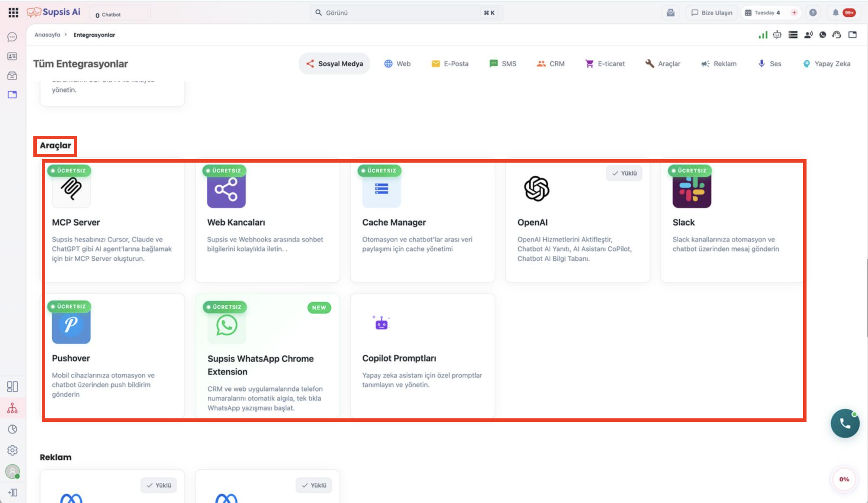Screen dimensions: 868x503
Task: Click the MCP Server logo icon
Action: tap(71, 189)
